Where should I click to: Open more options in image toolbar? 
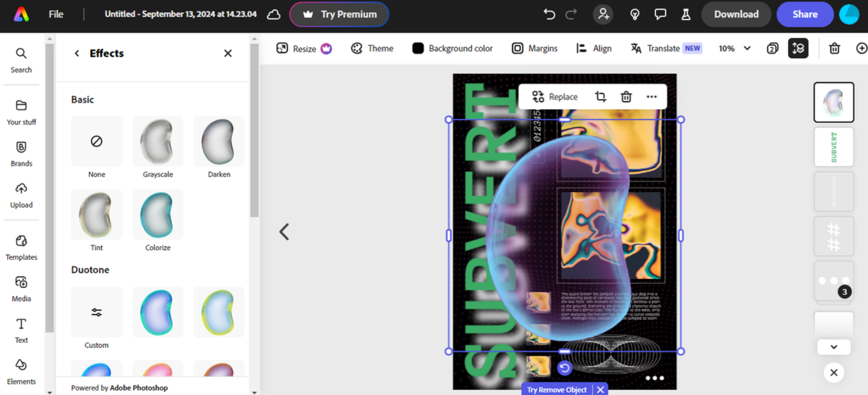pyautogui.click(x=651, y=96)
